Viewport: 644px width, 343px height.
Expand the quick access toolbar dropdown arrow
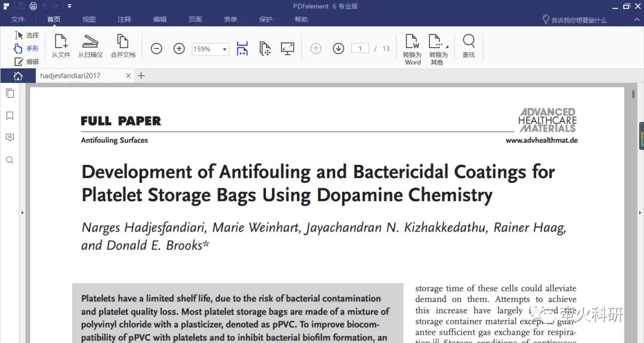(70, 6)
